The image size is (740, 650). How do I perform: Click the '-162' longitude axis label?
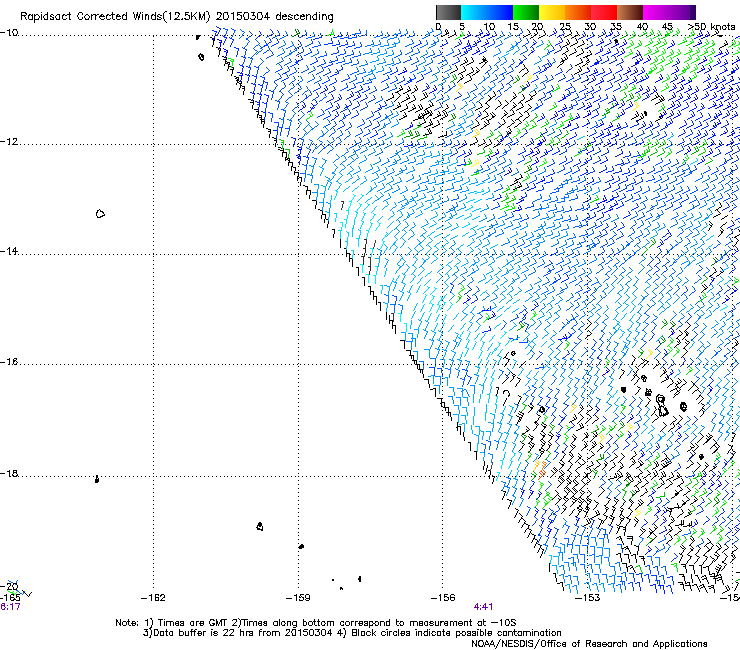point(153,598)
